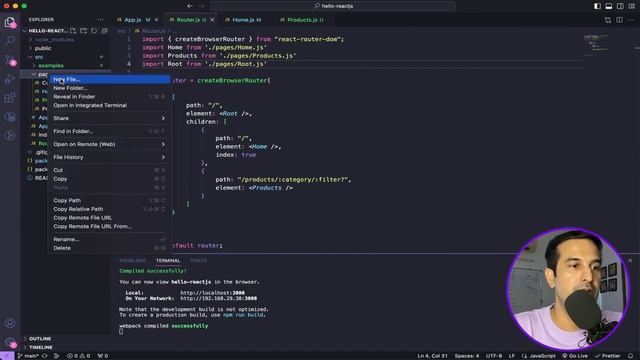
Task: Open Customize Layout icon
Action: pos(631,6)
